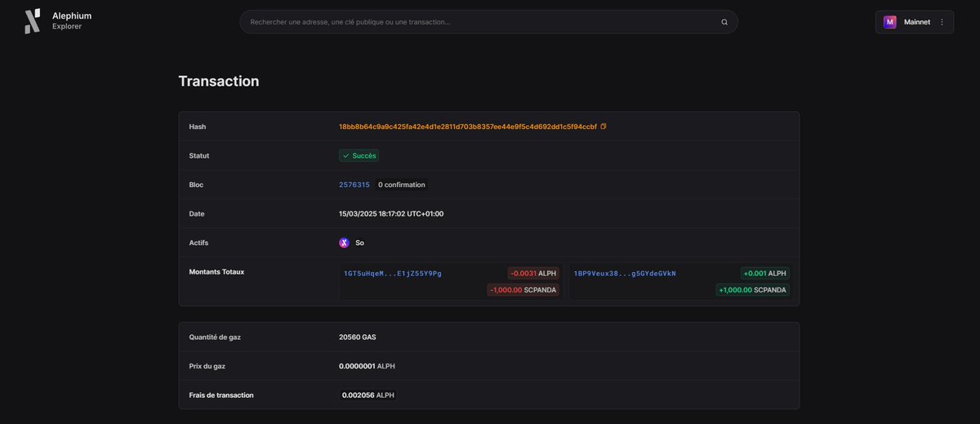
Task: Click the +0.001 ALPH amount
Action: 765,274
